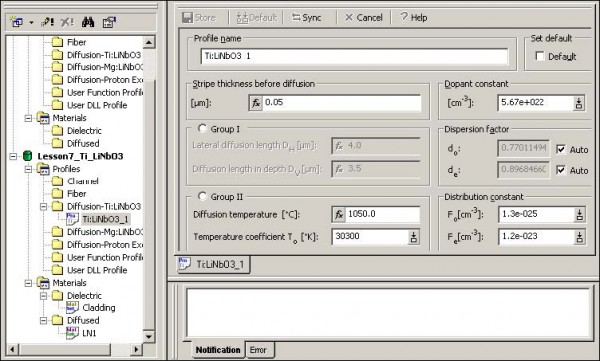
Task: Click the binoculars find icon
Action: tap(88, 22)
